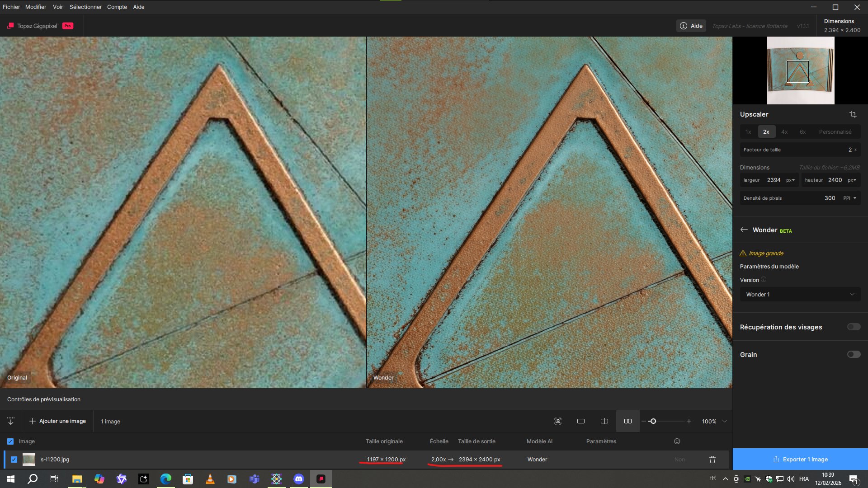Open the PPI unit dropdown
Viewport: 868px width, 488px height.
click(850, 198)
